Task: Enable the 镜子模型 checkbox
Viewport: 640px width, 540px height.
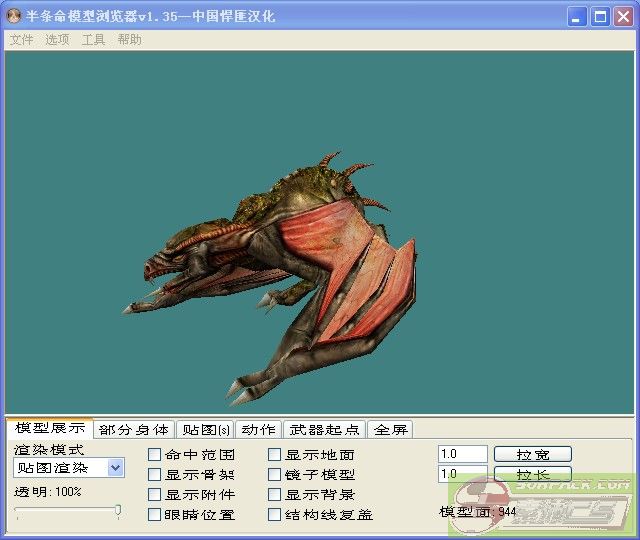Action: (274, 475)
